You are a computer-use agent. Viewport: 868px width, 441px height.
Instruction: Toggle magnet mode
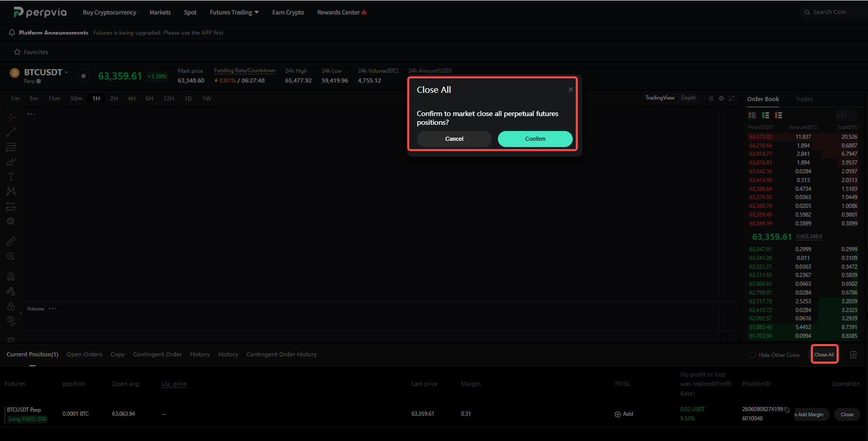coord(11,276)
